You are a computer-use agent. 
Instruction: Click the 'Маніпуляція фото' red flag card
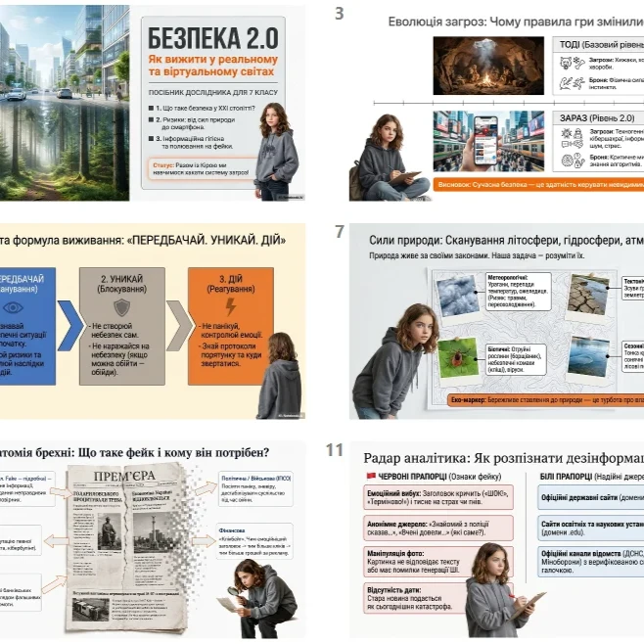(438, 562)
